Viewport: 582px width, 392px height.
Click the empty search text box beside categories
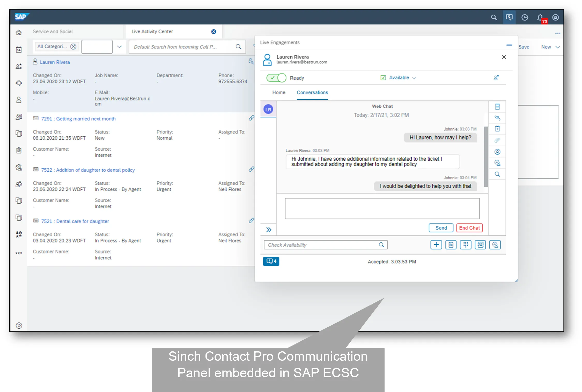tap(97, 47)
